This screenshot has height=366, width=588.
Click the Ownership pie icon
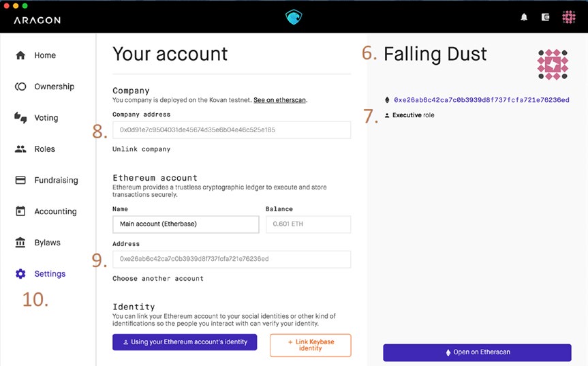click(20, 87)
